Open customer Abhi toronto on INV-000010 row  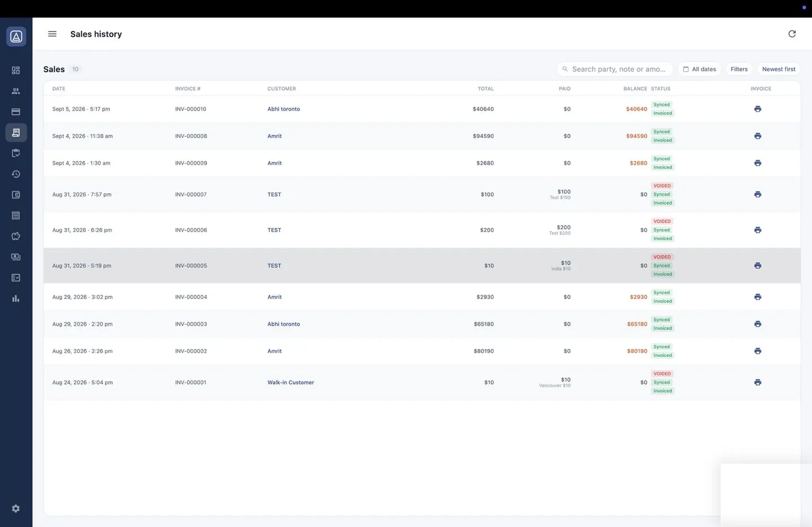[x=284, y=109]
